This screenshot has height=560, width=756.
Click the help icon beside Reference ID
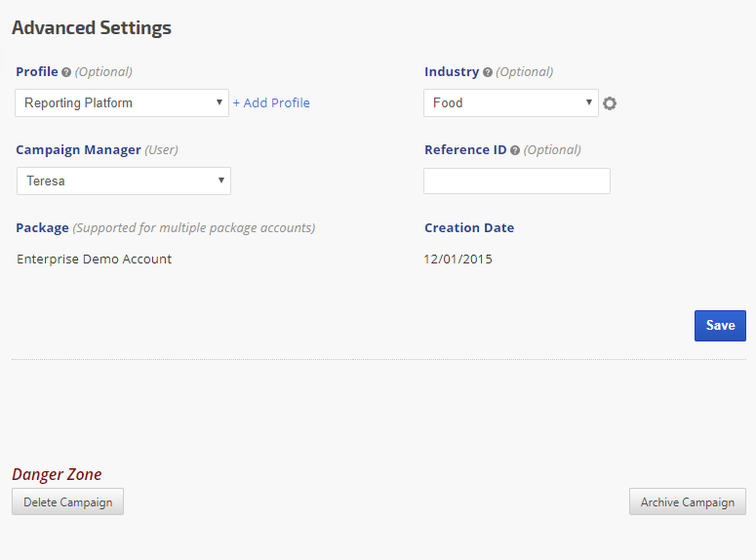coord(515,150)
